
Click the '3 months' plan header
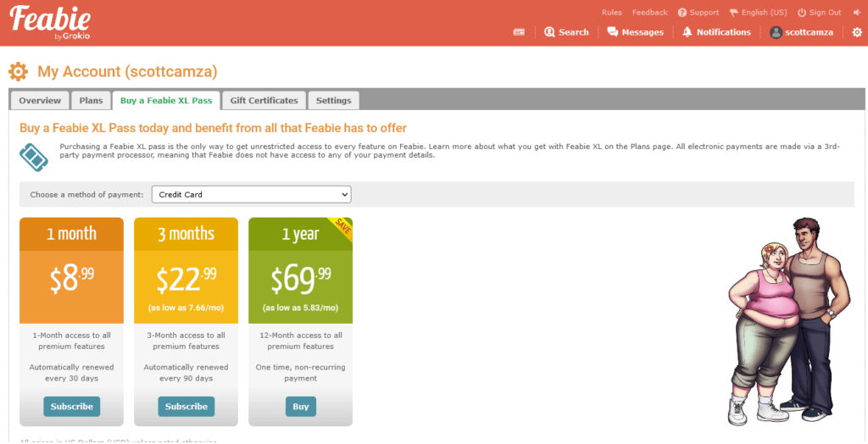(x=186, y=234)
